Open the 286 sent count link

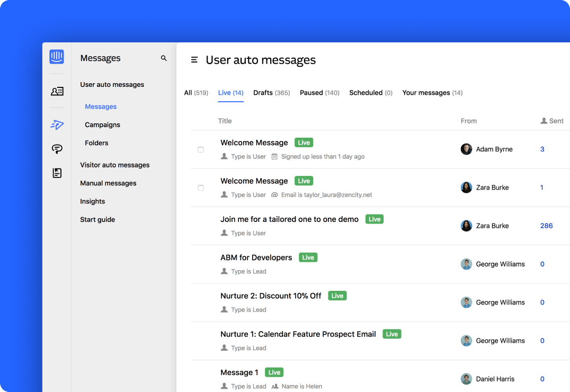coord(546,226)
